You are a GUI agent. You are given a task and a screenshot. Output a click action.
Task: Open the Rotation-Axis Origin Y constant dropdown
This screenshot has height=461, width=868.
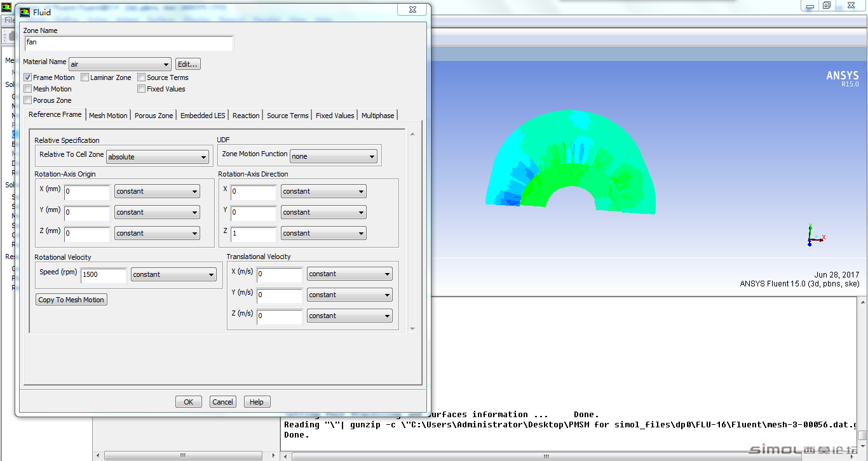tap(157, 212)
